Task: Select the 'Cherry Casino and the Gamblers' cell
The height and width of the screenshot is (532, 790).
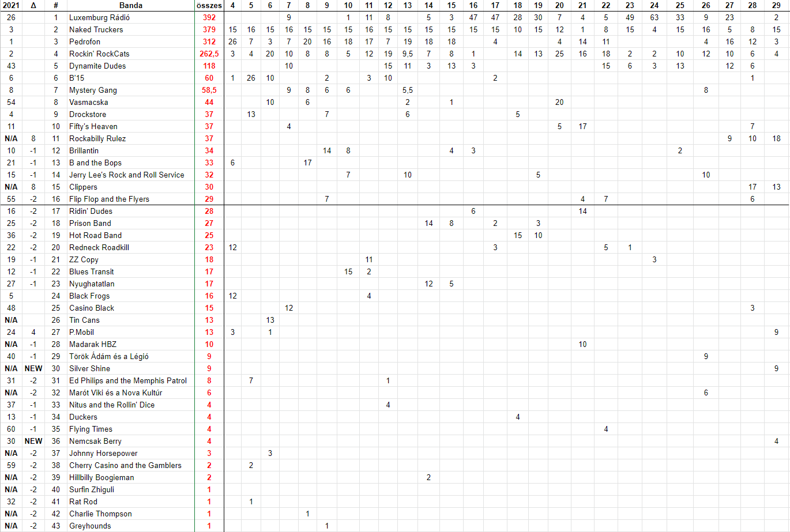Action: pos(125,465)
